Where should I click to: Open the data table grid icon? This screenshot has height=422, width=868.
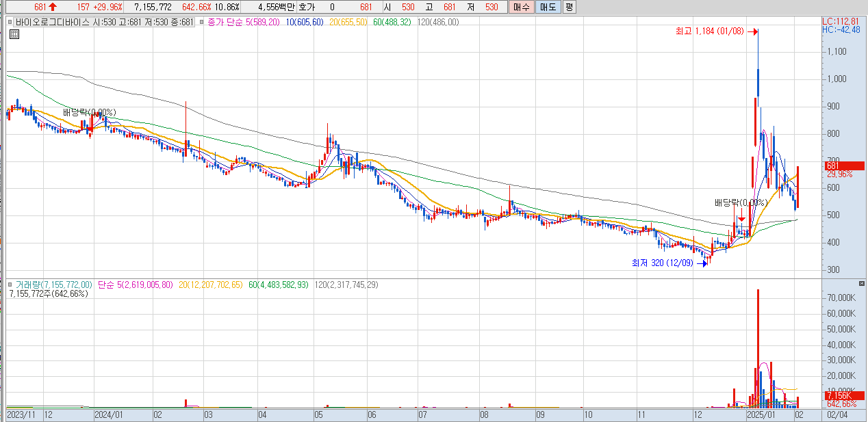click(x=14, y=33)
